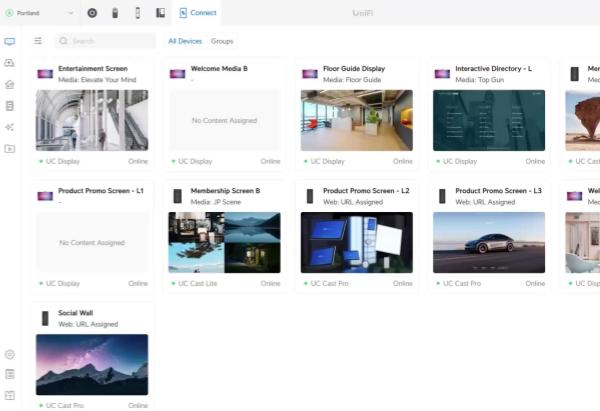Viewport: 600px width, 411px height.
Task: Open the UniFi Network app icon in top bar
Action: [x=92, y=13]
